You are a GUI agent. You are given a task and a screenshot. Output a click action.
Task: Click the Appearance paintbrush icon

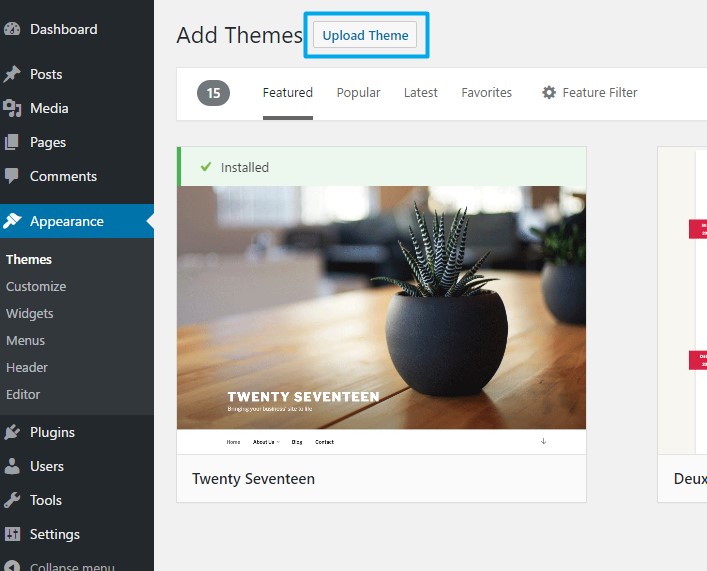click(x=12, y=221)
